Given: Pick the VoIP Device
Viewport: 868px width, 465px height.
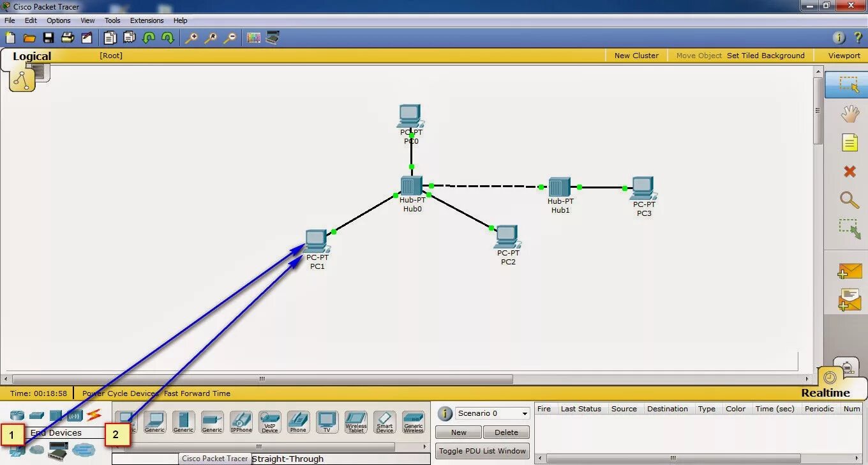Looking at the screenshot, I should 270,422.
